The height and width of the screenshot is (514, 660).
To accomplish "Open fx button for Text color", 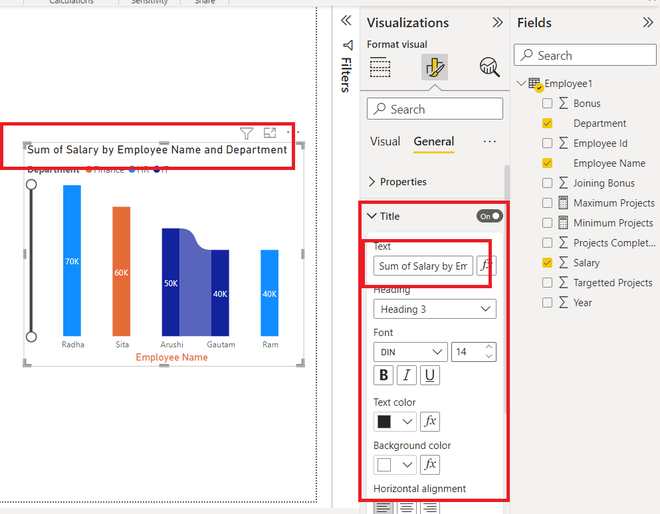I will point(430,421).
